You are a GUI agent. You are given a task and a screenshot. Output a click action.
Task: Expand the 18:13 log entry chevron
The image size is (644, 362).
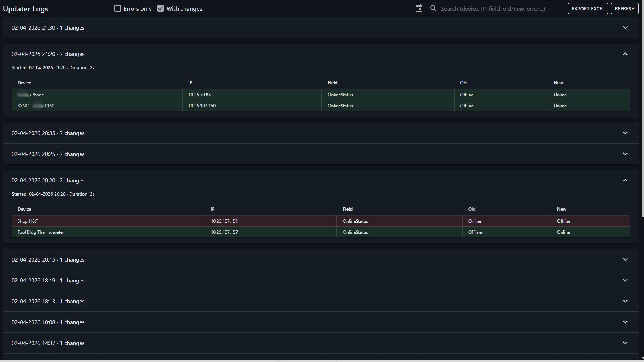[625, 301]
